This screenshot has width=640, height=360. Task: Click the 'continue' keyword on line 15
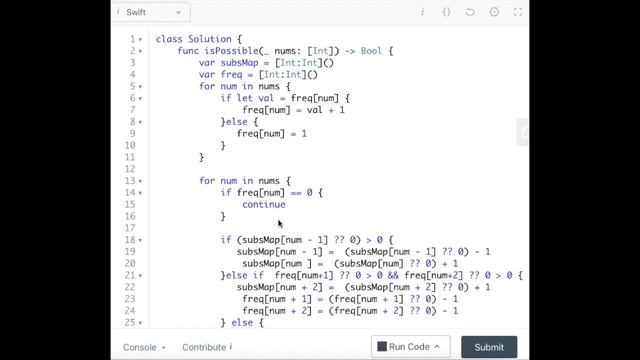click(264, 204)
